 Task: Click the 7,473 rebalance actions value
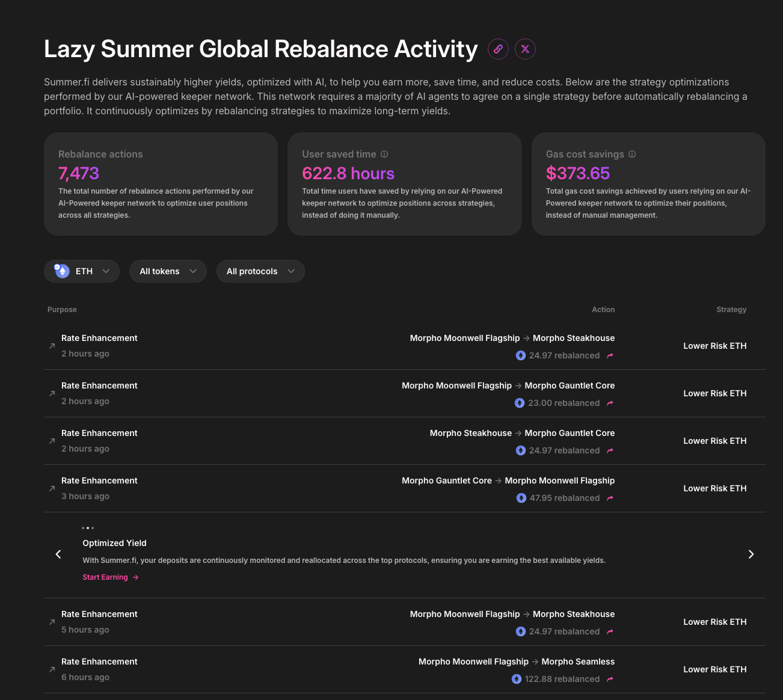tap(79, 173)
